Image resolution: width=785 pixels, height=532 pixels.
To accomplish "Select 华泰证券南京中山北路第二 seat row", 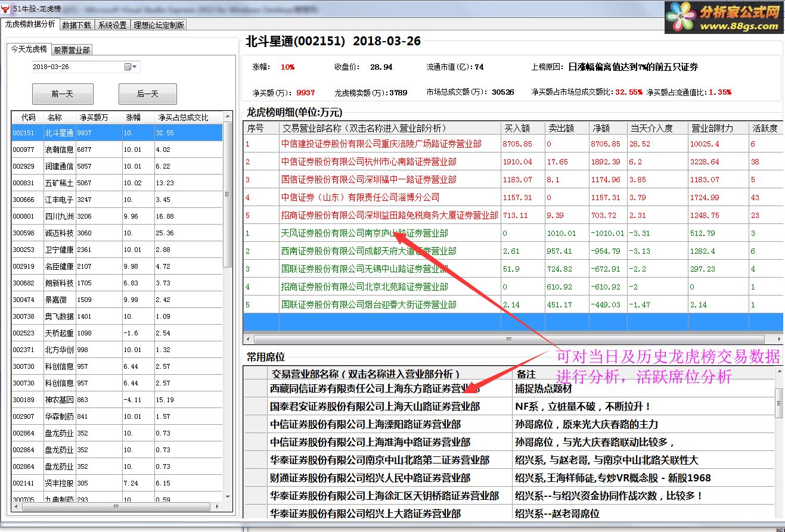I will pos(509,460).
